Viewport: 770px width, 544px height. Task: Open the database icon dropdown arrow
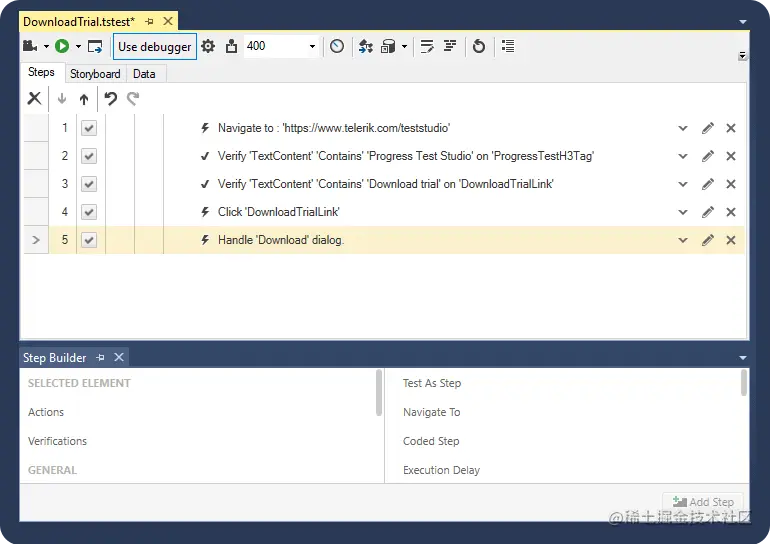(x=404, y=47)
